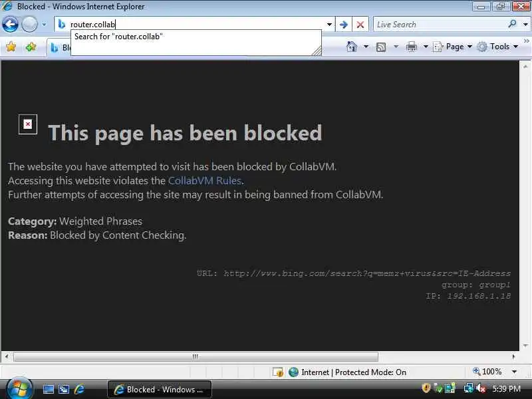Go back with the Back arrow button
Screen dimensions: 532x399
pos(10,25)
